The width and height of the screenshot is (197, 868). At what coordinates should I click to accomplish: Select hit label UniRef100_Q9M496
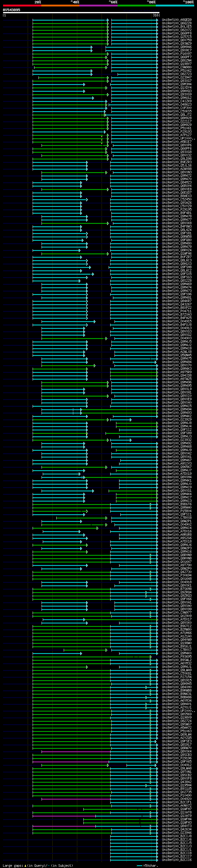pyautogui.click(x=177, y=382)
